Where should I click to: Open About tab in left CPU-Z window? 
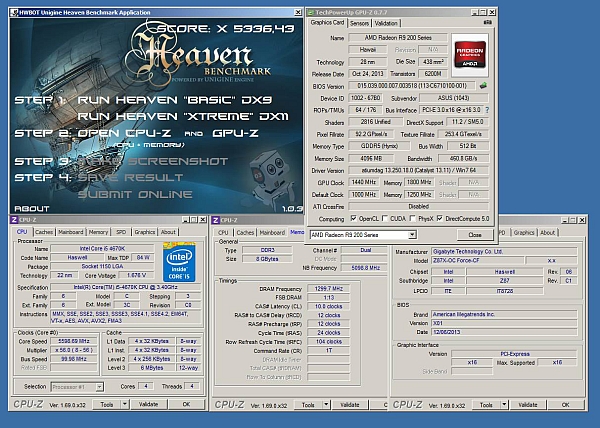click(168, 232)
